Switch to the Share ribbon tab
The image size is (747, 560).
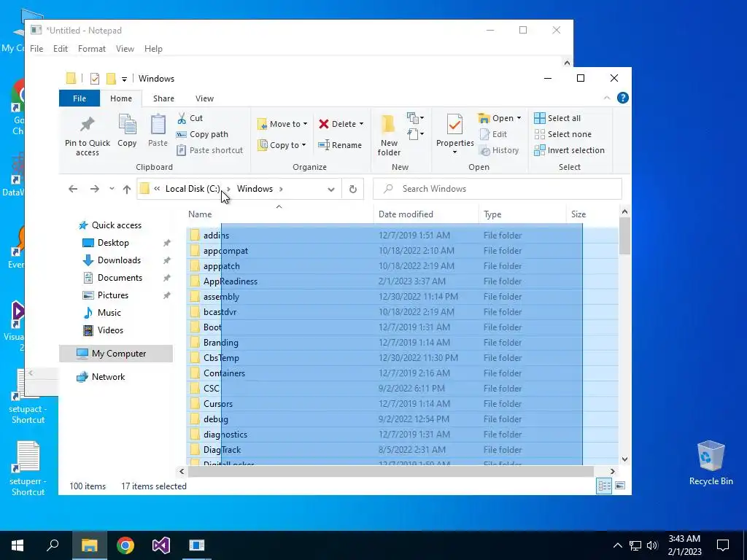tap(163, 98)
